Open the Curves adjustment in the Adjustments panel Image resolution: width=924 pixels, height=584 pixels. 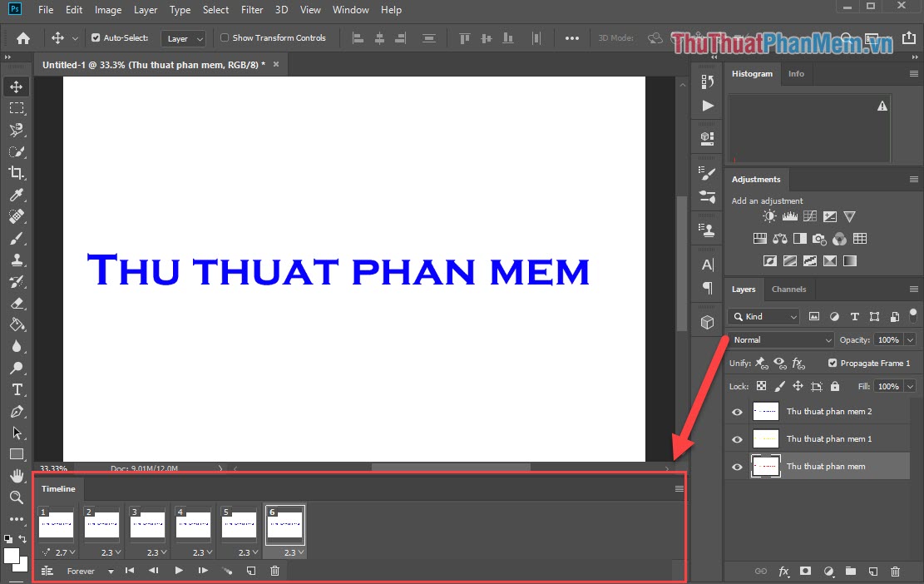[x=809, y=215]
